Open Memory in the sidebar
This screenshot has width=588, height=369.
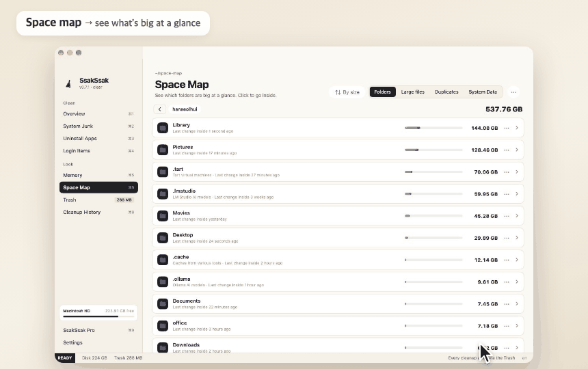(98, 176)
